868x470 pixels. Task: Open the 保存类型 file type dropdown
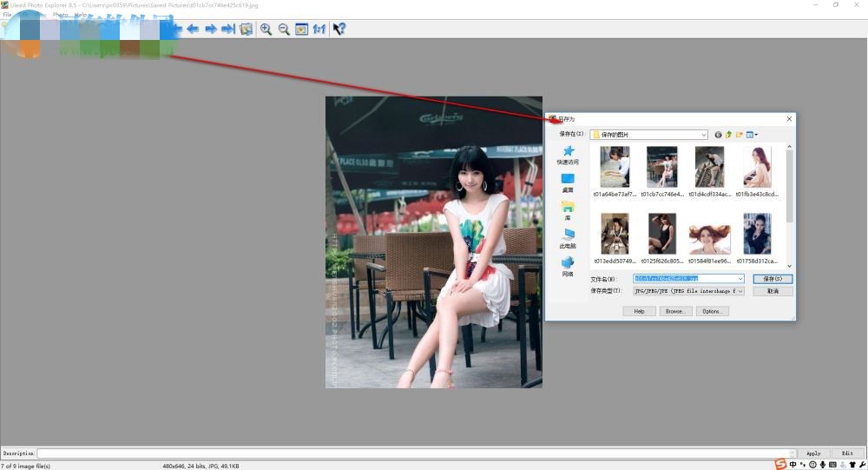740,291
